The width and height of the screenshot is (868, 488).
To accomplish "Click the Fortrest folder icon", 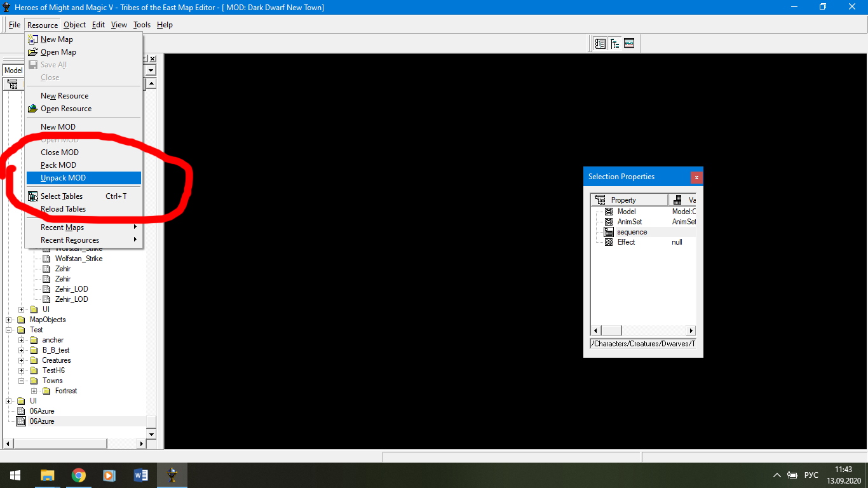I will tap(46, 391).
